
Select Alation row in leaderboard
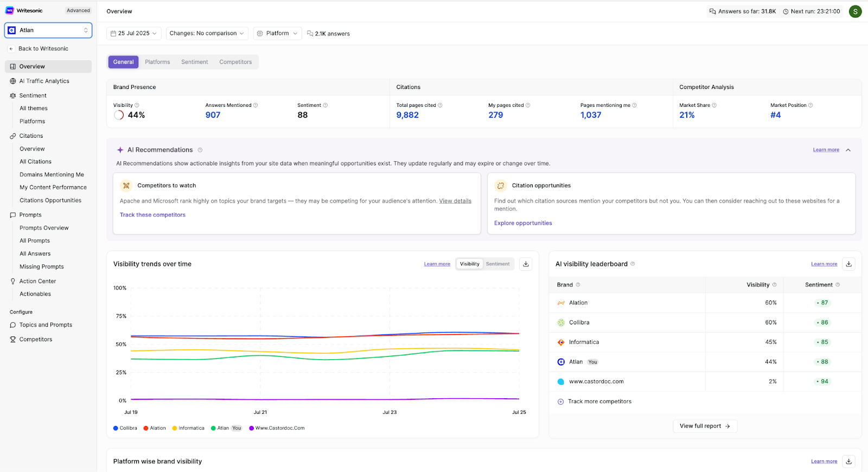pos(578,303)
